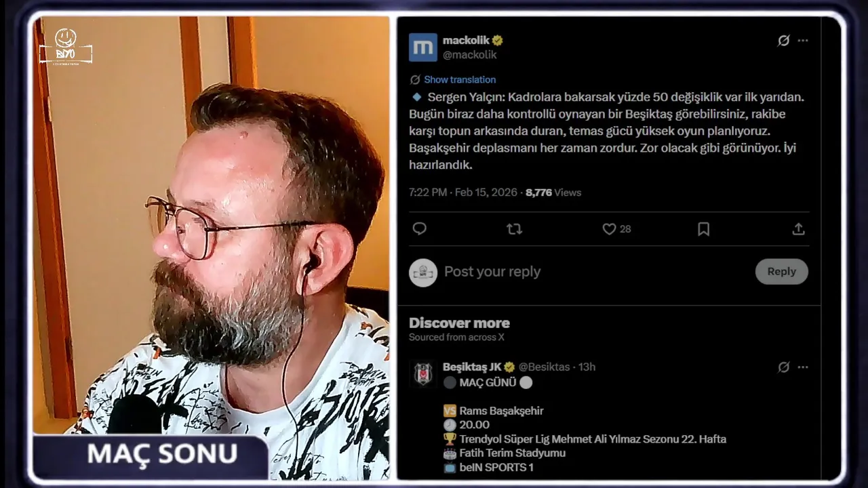The image size is (868, 488).
Task: Bookmark the Sergen Yalçın tweet
Action: tap(704, 229)
